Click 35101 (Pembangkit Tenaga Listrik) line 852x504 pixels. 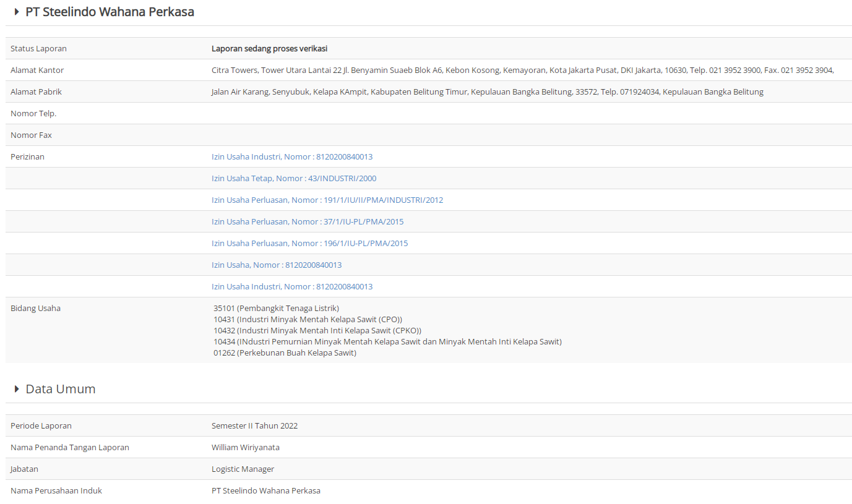click(x=277, y=308)
